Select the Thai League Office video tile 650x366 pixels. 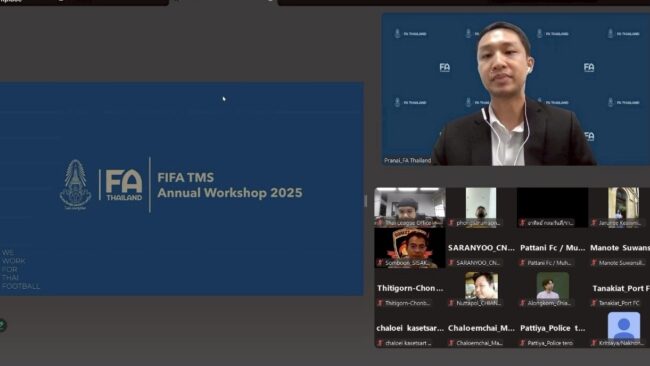pyautogui.click(x=410, y=207)
